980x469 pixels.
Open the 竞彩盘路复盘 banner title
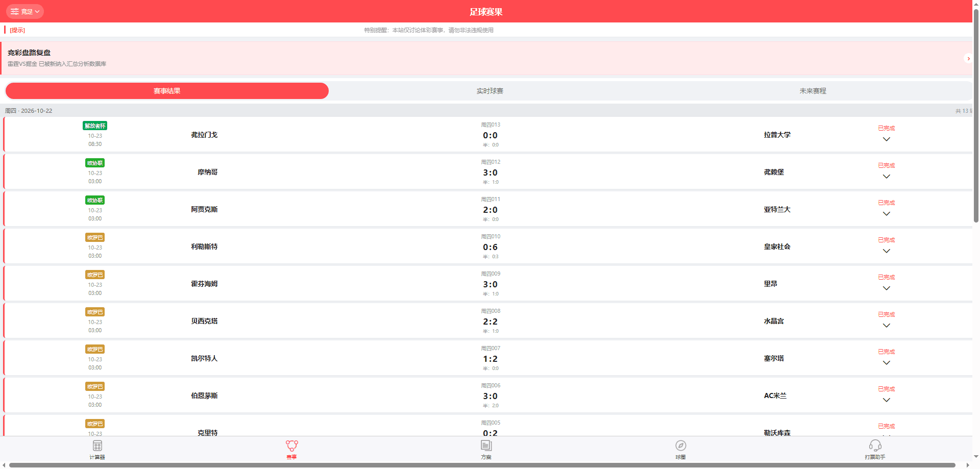coord(29,53)
